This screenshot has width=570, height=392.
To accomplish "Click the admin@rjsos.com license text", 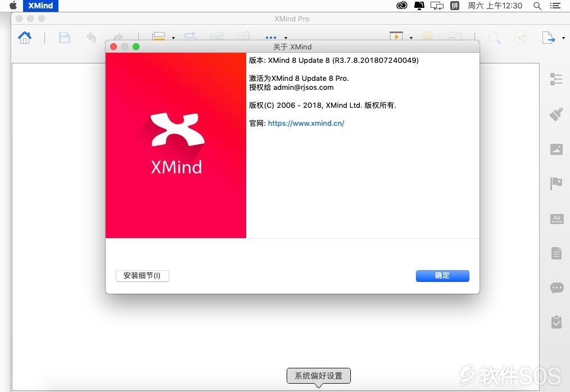I will point(303,87).
